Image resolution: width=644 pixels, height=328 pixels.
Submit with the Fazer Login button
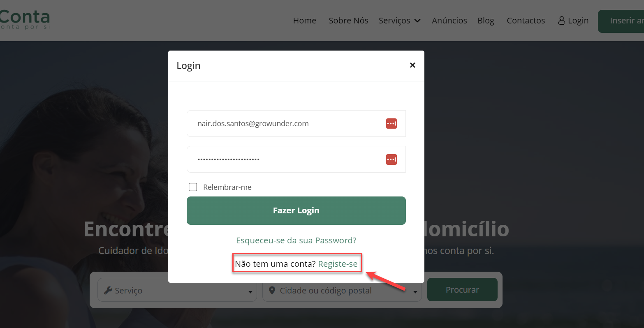tap(296, 210)
